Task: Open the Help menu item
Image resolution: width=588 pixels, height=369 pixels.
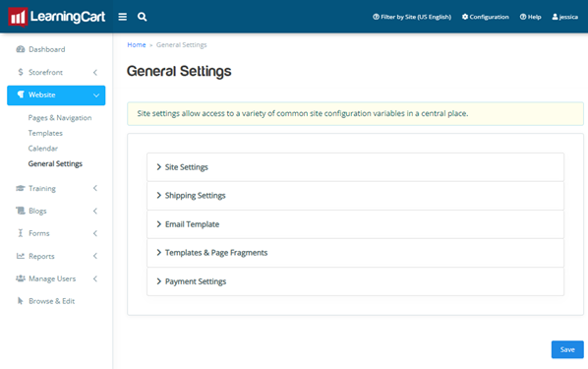Action: [530, 17]
